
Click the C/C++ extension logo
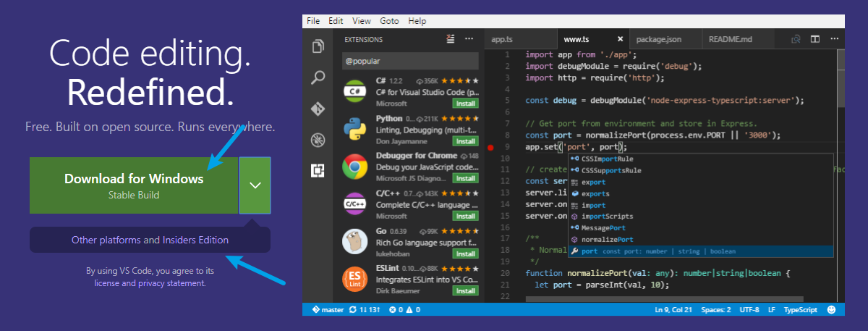tap(354, 205)
